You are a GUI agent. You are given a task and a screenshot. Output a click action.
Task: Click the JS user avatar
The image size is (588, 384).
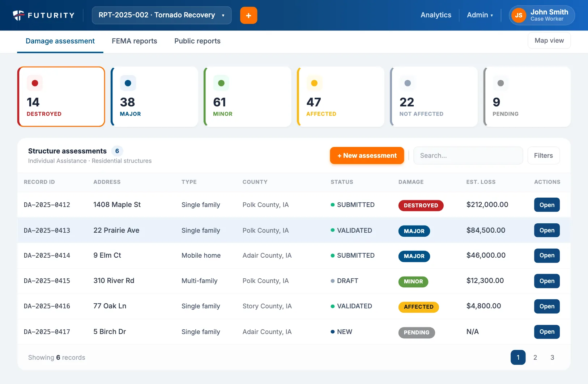(x=519, y=15)
